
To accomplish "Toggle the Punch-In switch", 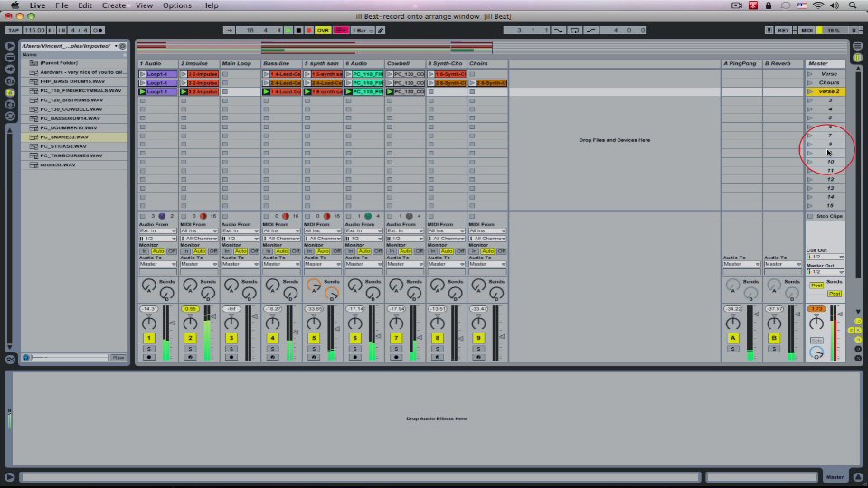I will [559, 30].
